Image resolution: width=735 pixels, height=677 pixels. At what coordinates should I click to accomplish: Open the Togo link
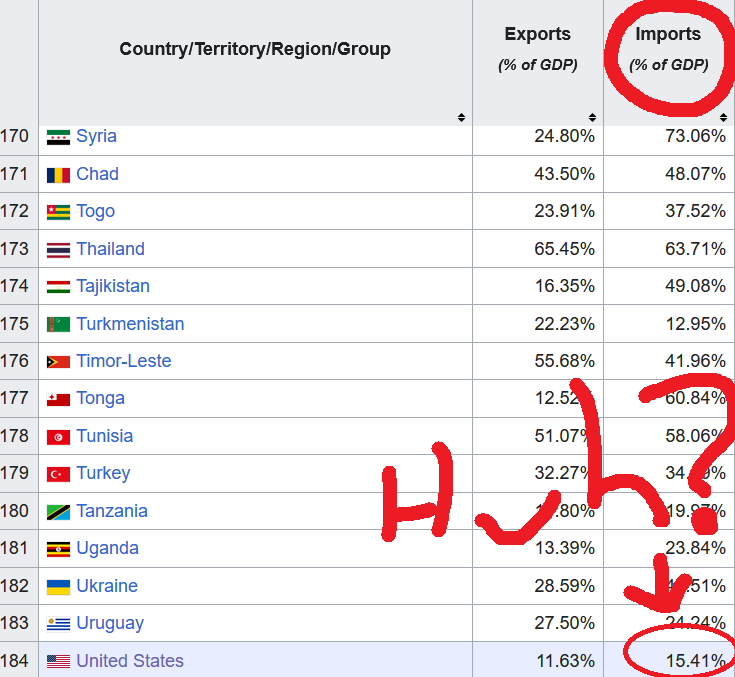96,211
